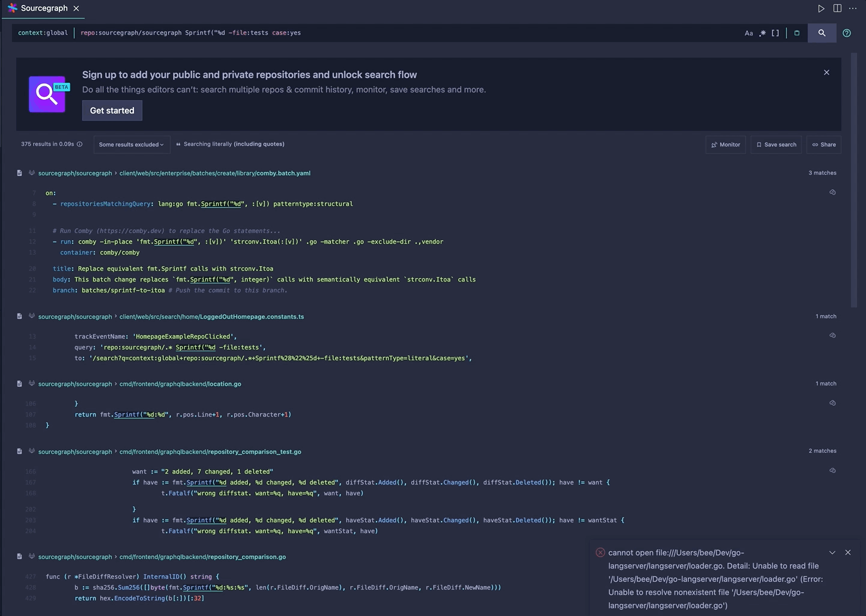The height and width of the screenshot is (616, 866).
Task: Show info next to 375 results count
Action: coord(80,144)
